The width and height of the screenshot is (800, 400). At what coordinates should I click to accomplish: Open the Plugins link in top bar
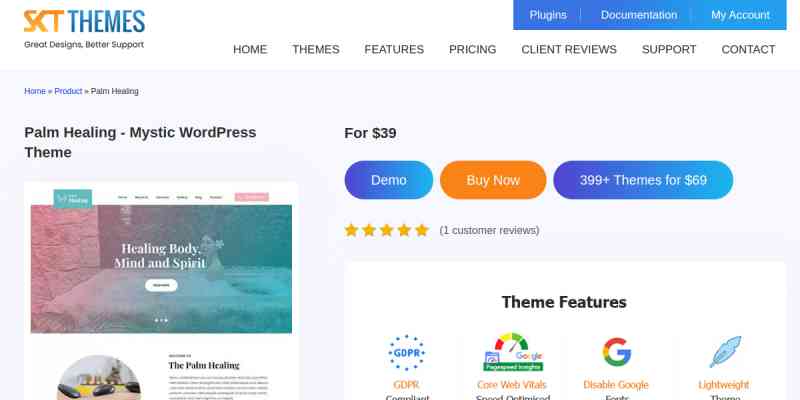click(x=548, y=15)
